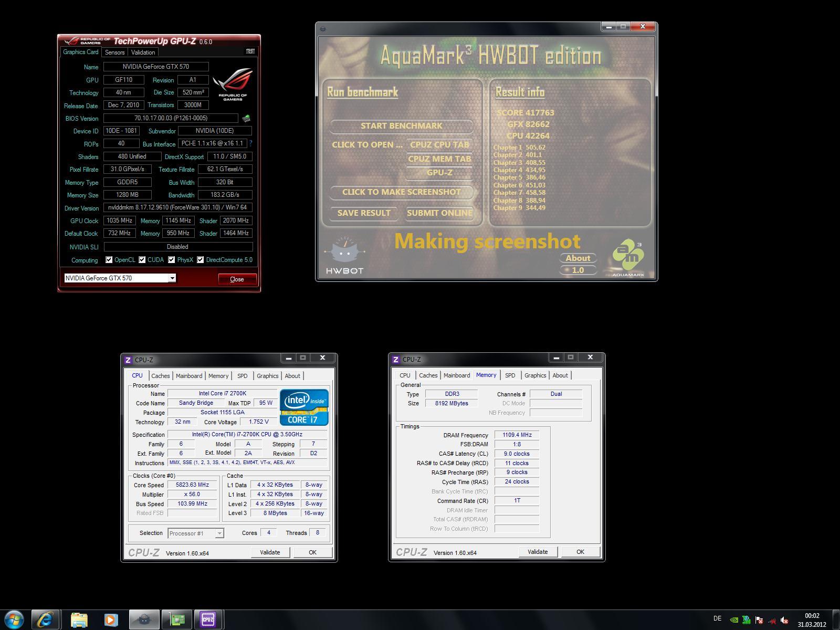Click the network status tray icon
Viewport: 840px width, 630px height.
click(x=771, y=620)
